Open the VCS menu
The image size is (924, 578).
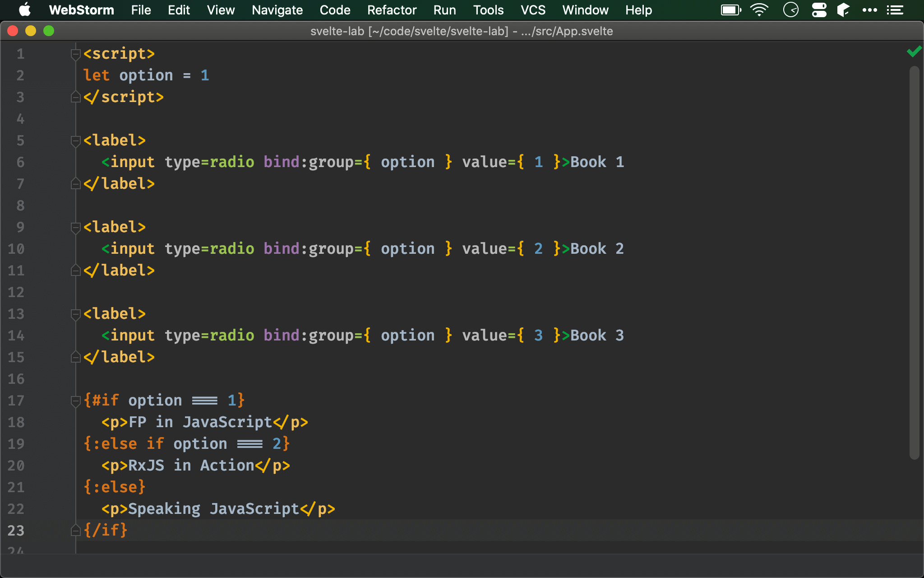(533, 10)
